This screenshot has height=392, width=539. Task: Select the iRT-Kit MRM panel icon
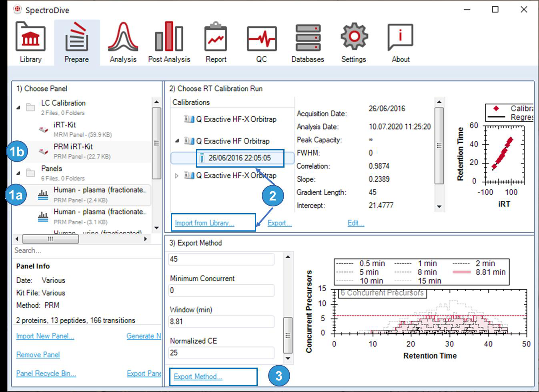click(x=44, y=130)
